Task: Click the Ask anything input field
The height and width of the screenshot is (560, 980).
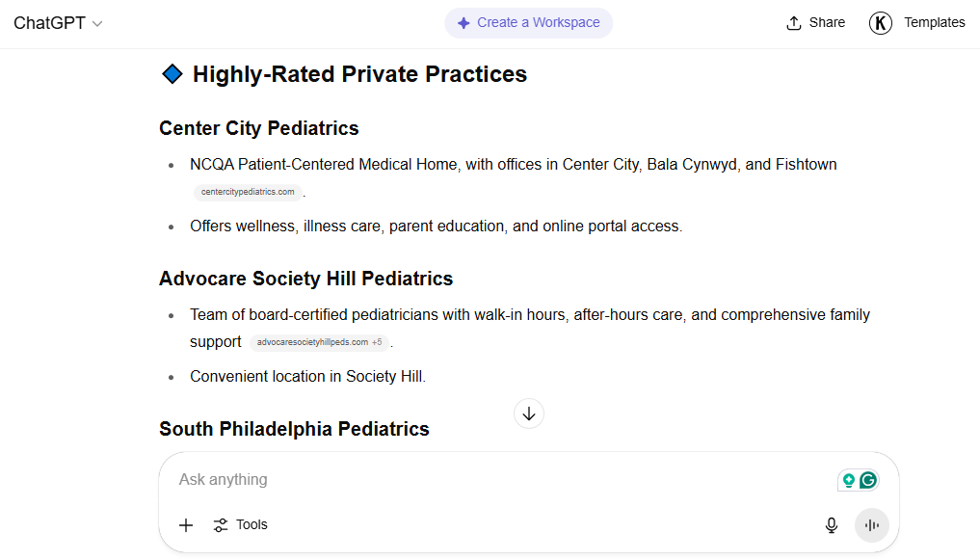Action: pos(500,479)
